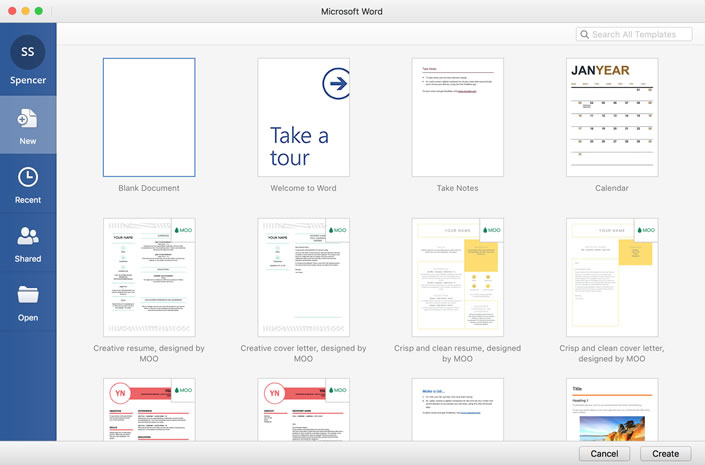
Task: Click the MOO badge on Crisp clean resume
Action: 491,230
